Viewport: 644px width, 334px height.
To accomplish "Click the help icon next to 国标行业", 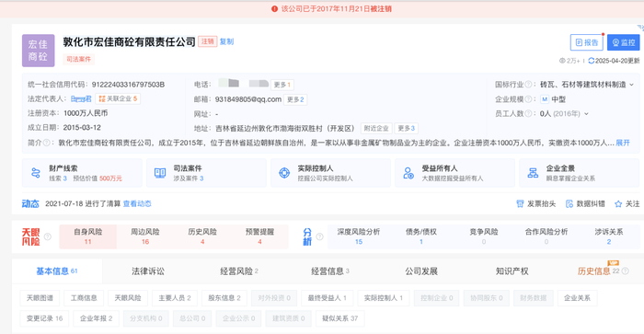I will (x=529, y=85).
